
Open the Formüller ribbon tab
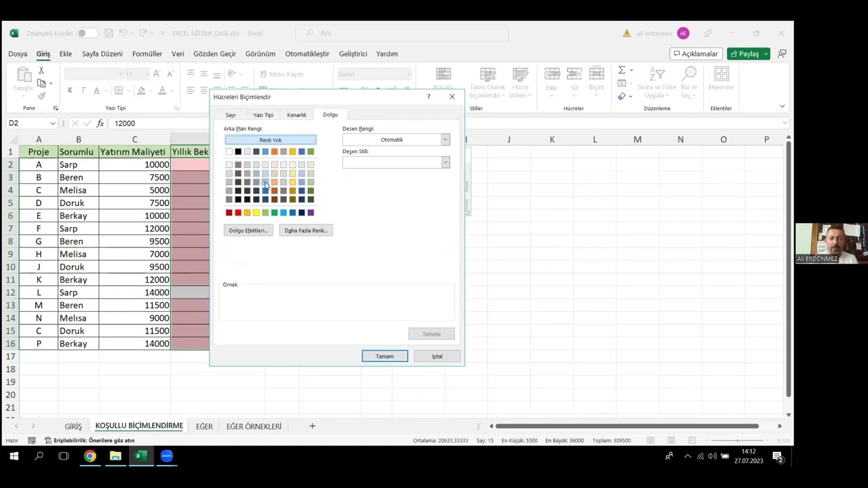[147, 54]
